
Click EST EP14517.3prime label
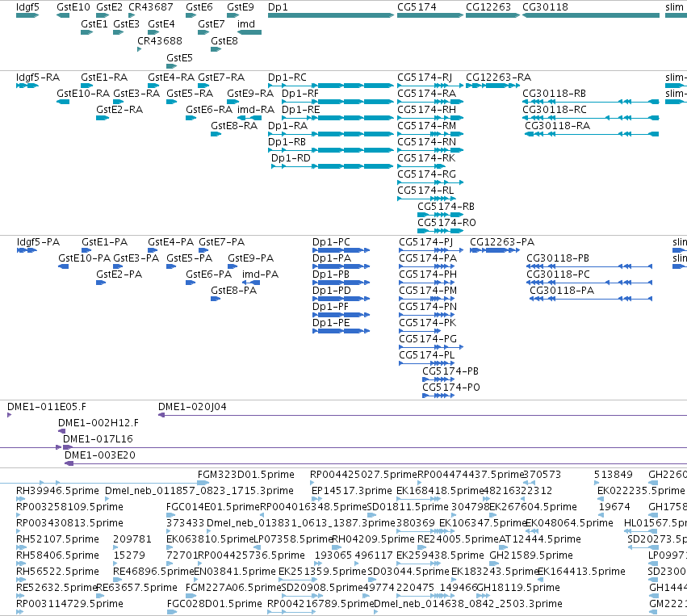pyautogui.click(x=351, y=491)
